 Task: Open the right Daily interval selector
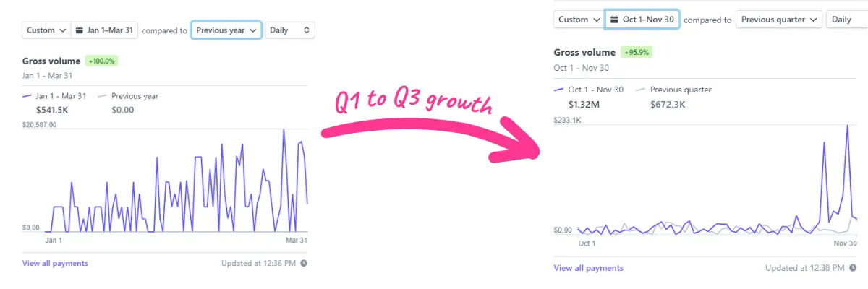coord(846,20)
